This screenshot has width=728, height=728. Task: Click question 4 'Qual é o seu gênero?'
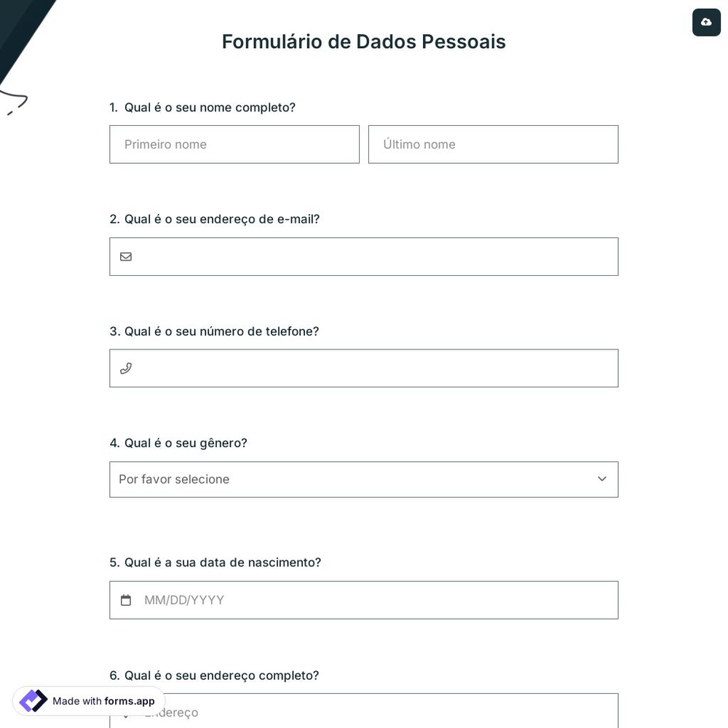coord(178,443)
